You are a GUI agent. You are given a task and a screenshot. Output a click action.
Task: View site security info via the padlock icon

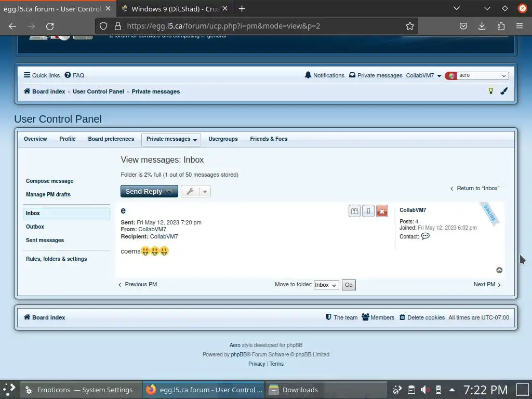pyautogui.click(x=118, y=26)
